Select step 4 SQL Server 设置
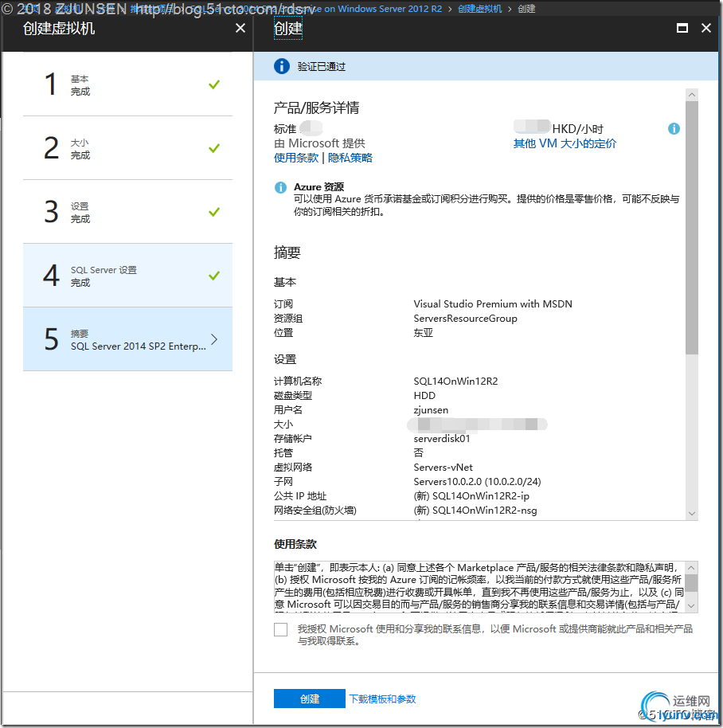723x728 pixels. pos(127,276)
